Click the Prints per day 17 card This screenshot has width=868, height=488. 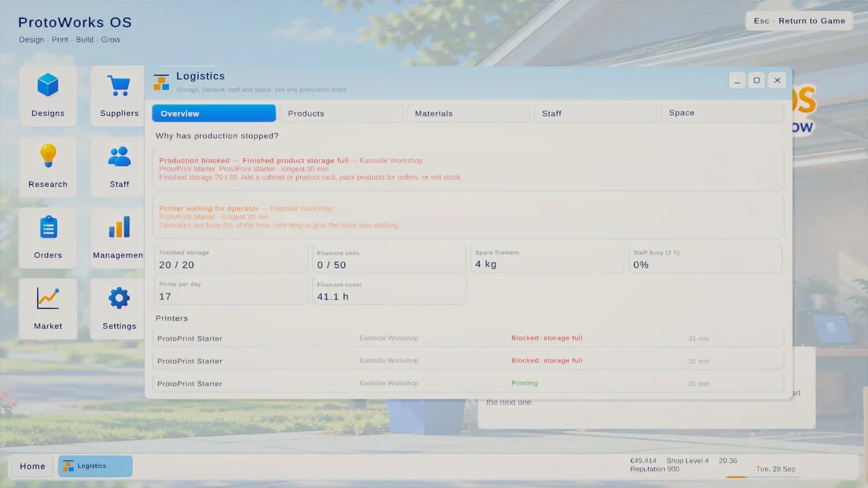(x=231, y=291)
